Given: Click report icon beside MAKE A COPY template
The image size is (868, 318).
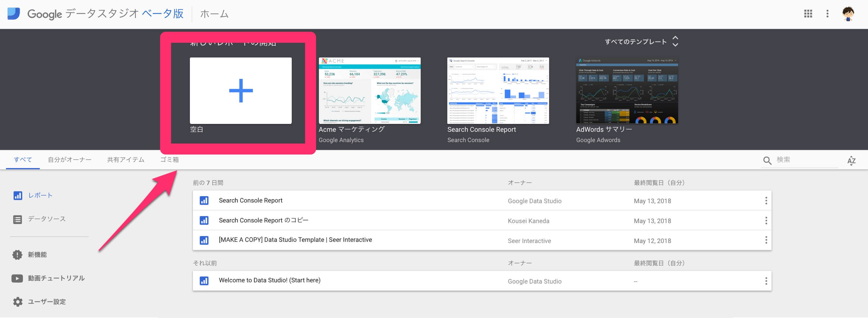Looking at the screenshot, I should click(204, 240).
